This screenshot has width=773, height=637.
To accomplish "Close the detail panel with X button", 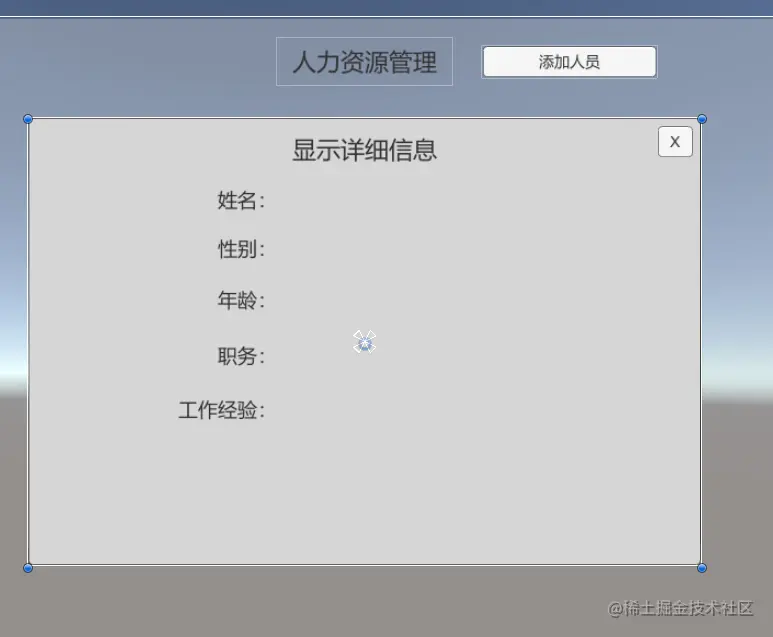I will [x=675, y=142].
